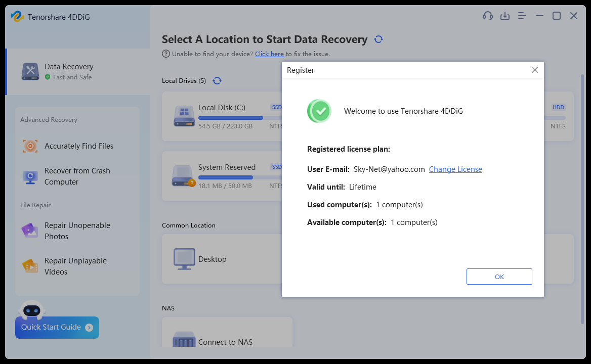Select Repair Unplayable Videos label

coord(75,266)
